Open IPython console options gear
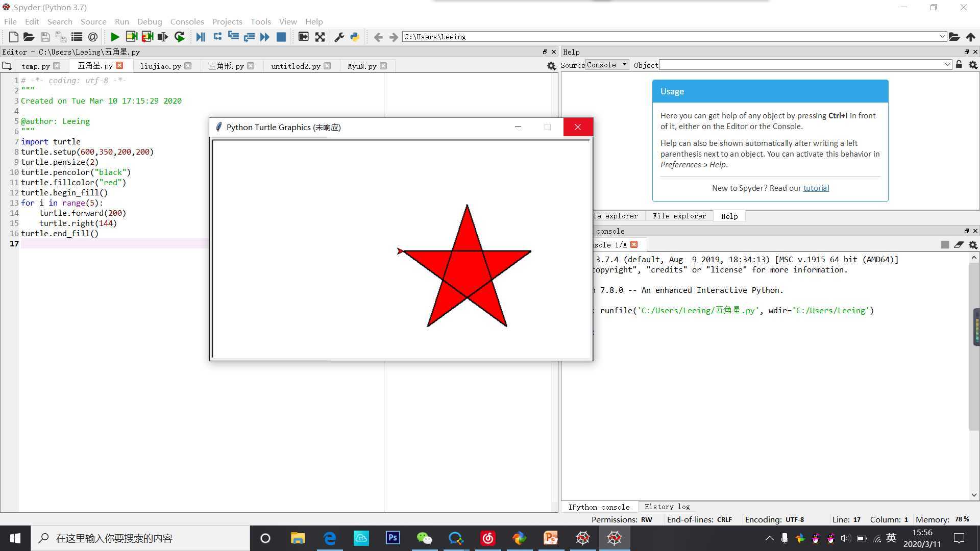Screen dimensions: 980x551 tap(973, 245)
